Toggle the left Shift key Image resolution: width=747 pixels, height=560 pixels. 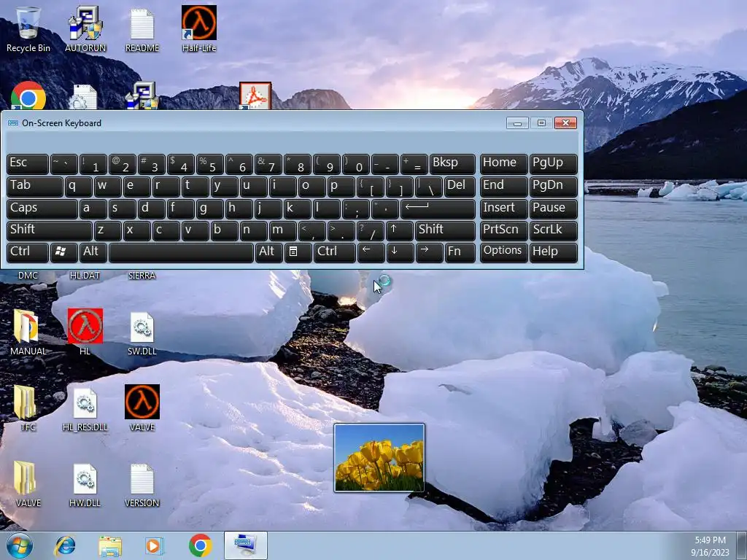[50, 230]
